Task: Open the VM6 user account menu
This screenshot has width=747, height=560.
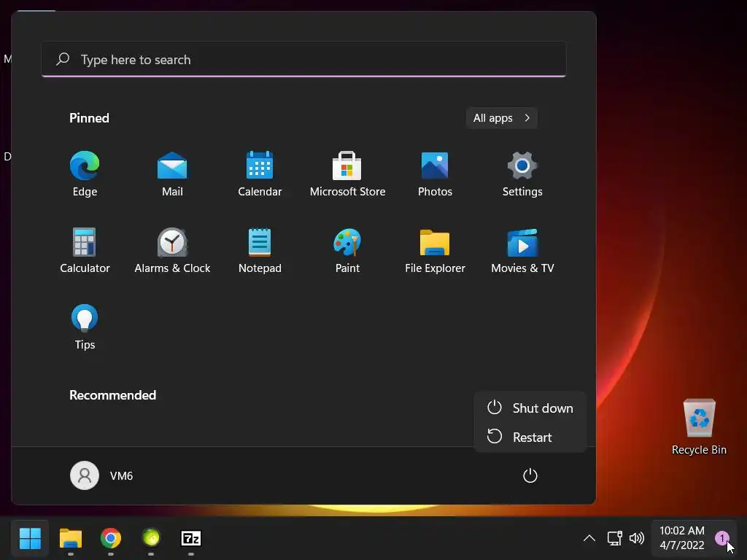Action: coord(101,475)
